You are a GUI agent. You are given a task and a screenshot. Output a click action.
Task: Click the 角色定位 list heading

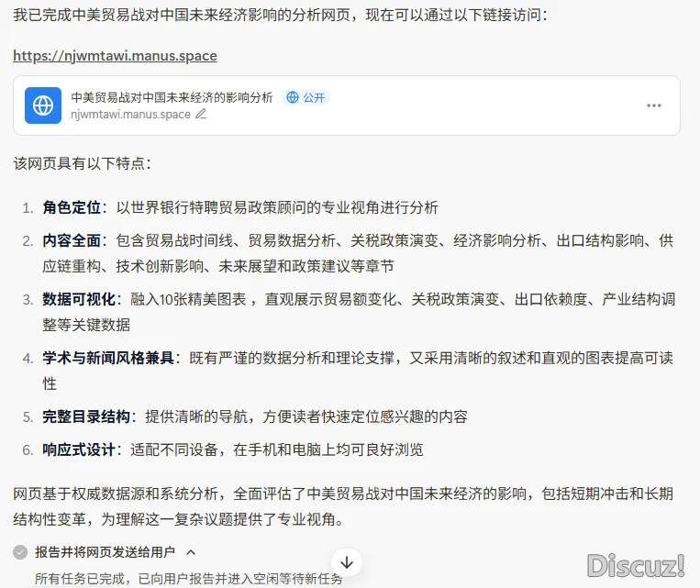[x=71, y=207]
